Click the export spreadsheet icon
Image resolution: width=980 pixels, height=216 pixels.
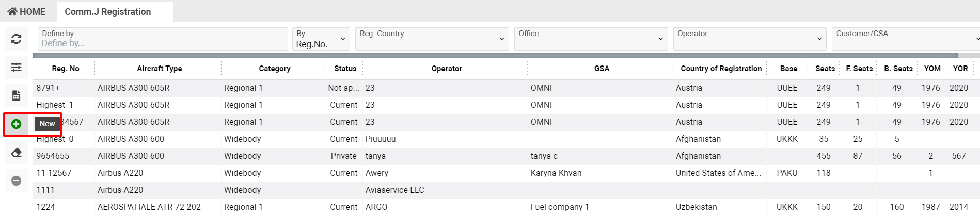[16, 95]
